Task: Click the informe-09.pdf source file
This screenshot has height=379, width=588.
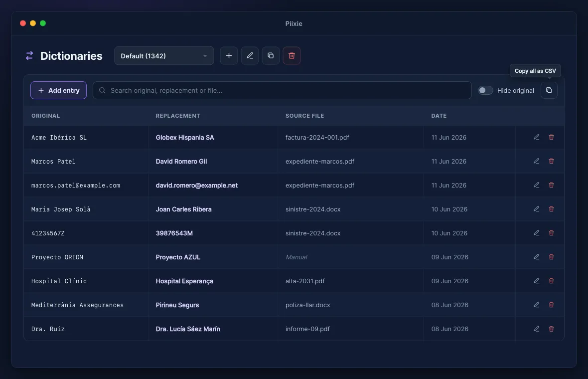Action: click(307, 329)
